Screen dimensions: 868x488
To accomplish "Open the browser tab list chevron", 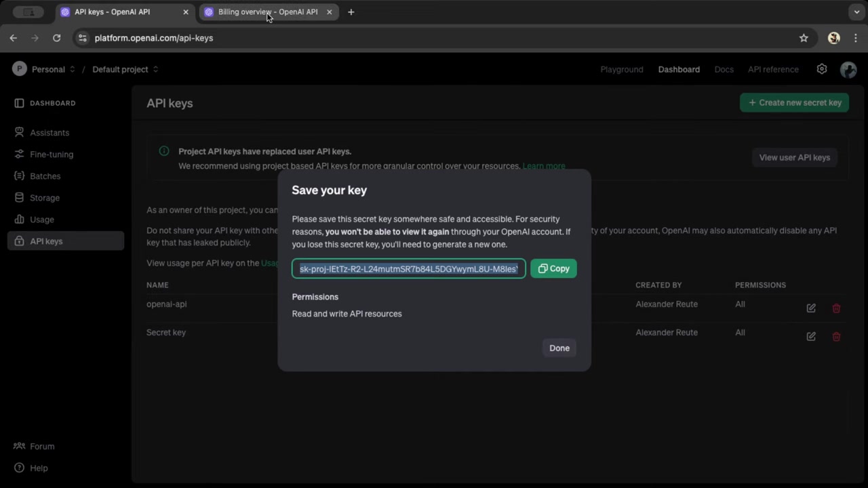I will (x=856, y=12).
